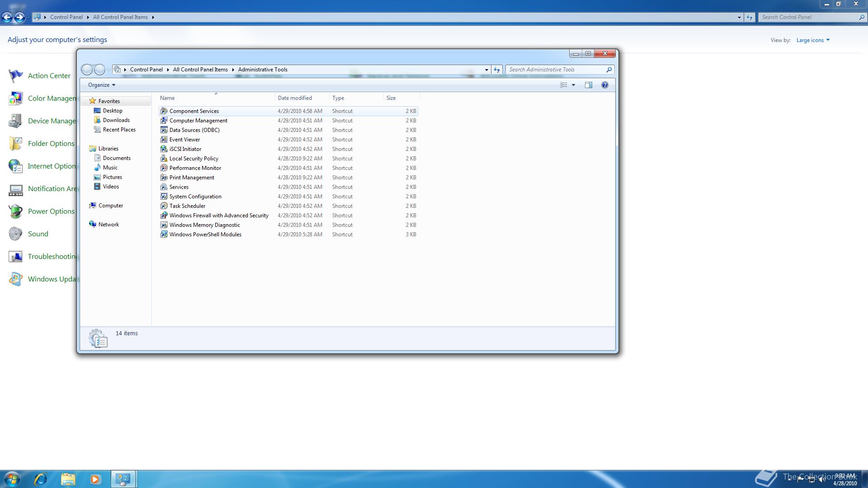Open Action Center in Control Panel window
The image size is (868, 488).
[15, 76]
